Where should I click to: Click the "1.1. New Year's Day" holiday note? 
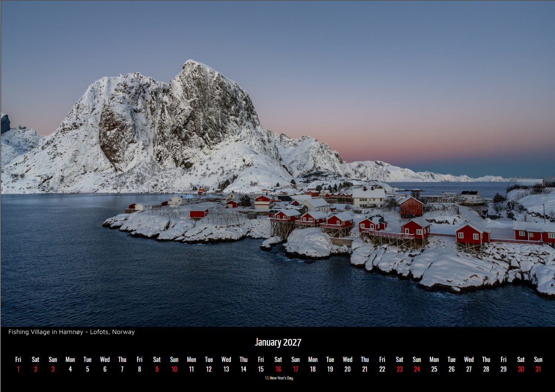279,378
